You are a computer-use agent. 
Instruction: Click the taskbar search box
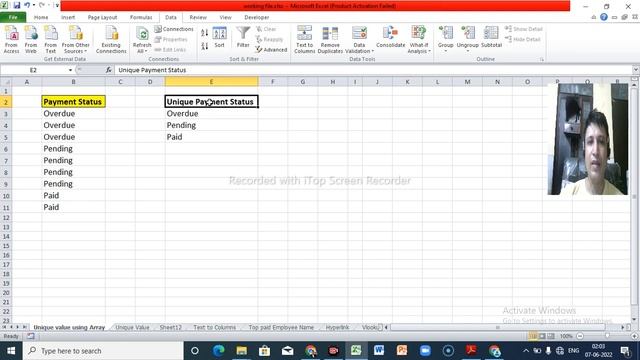(103, 351)
